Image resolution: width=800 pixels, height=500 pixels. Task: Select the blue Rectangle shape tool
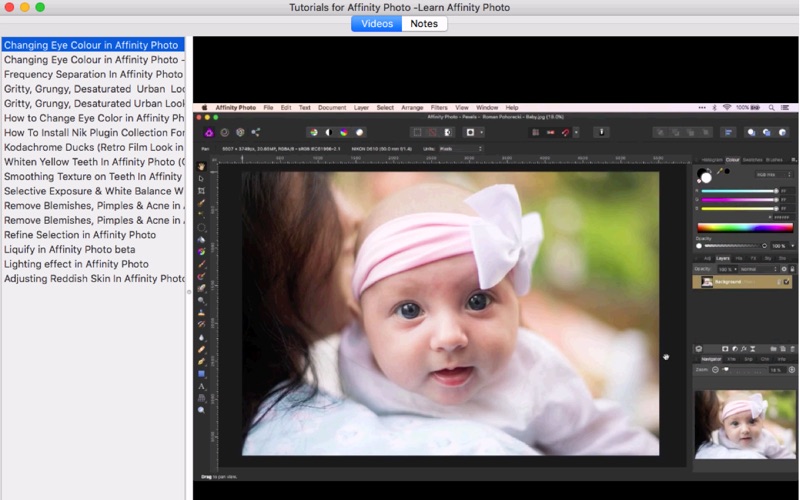202,373
